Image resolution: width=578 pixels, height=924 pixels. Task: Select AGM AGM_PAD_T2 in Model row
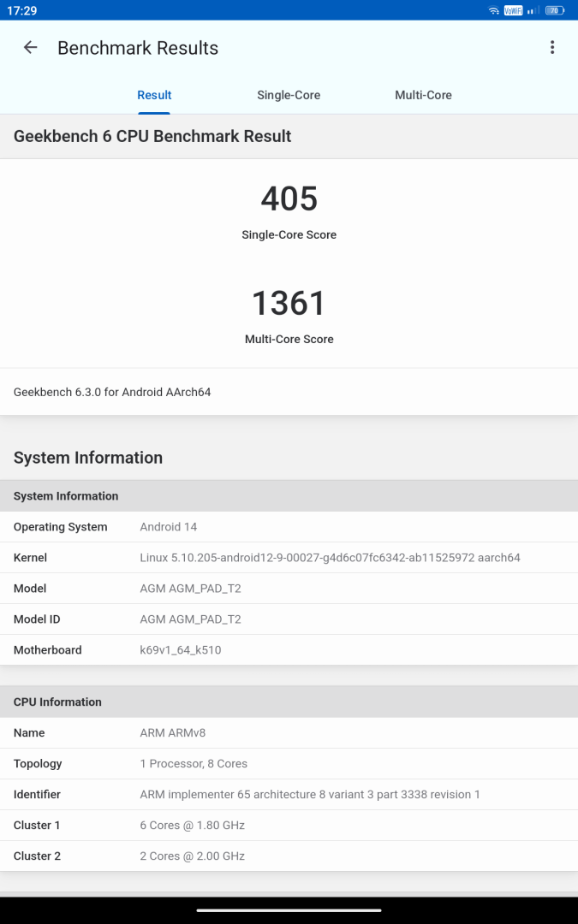[x=190, y=588]
